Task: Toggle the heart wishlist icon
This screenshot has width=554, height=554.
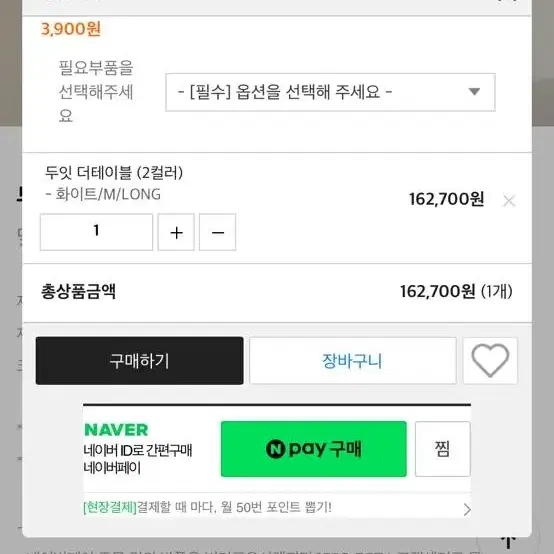Action: (490, 361)
